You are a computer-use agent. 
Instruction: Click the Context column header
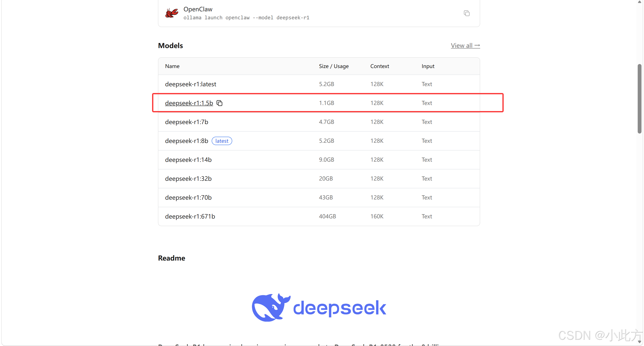coord(379,66)
